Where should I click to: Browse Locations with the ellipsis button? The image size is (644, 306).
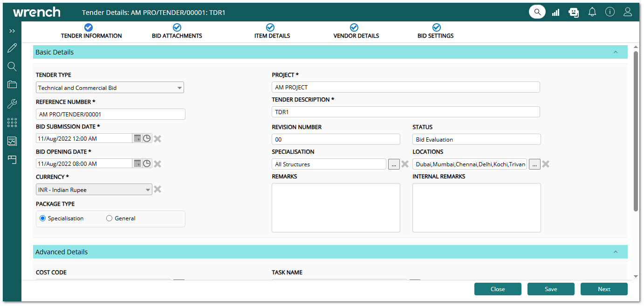pyautogui.click(x=534, y=164)
